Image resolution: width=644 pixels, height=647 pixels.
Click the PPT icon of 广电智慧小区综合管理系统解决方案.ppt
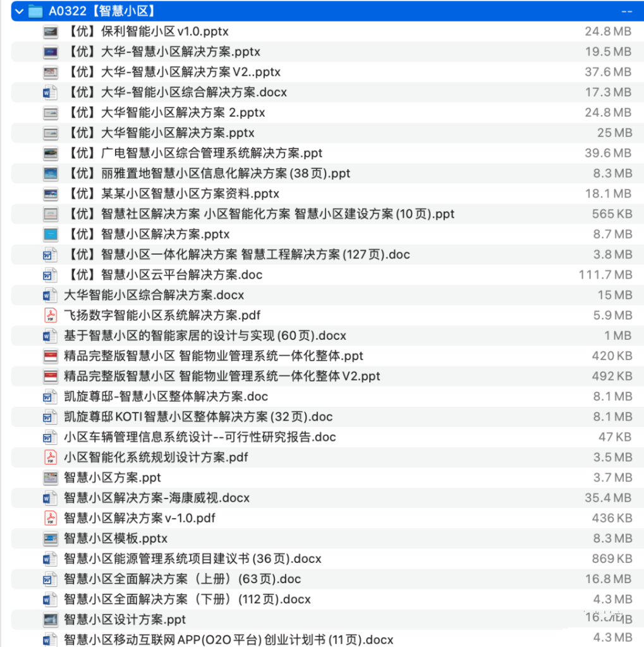[50, 153]
